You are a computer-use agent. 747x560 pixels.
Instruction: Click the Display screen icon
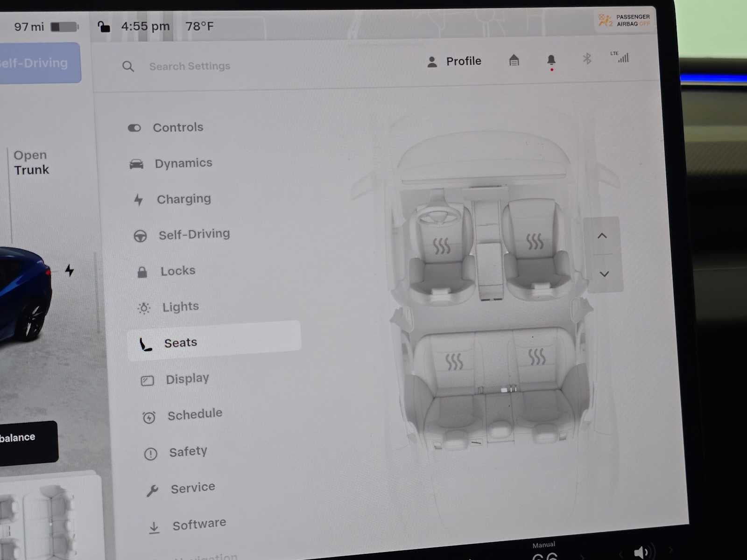pos(148,381)
